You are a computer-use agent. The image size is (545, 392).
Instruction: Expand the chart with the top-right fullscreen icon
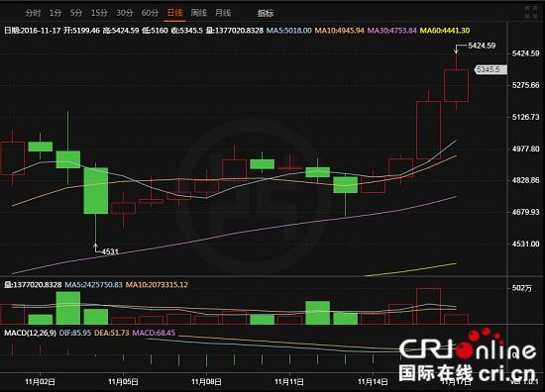[x=531, y=12]
